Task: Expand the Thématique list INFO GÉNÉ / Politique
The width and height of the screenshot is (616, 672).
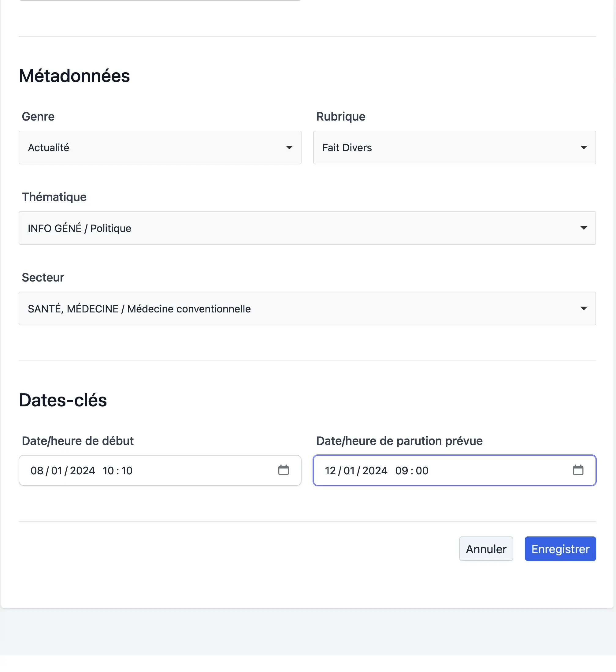Action: (x=307, y=228)
